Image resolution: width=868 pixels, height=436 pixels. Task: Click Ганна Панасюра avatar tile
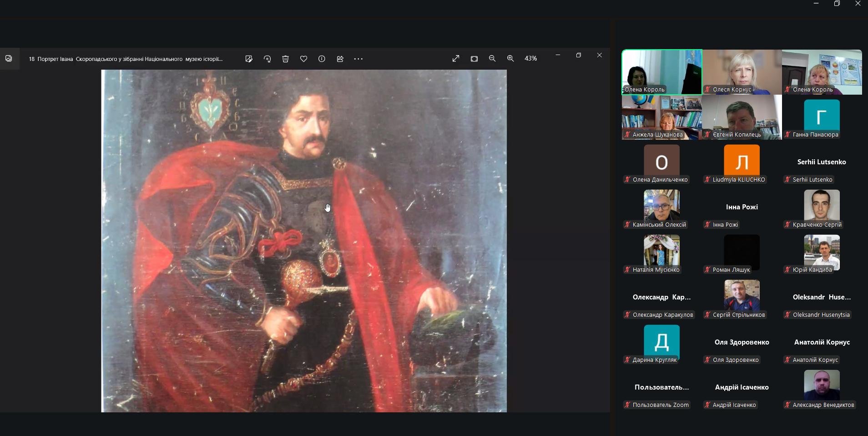[x=822, y=117]
